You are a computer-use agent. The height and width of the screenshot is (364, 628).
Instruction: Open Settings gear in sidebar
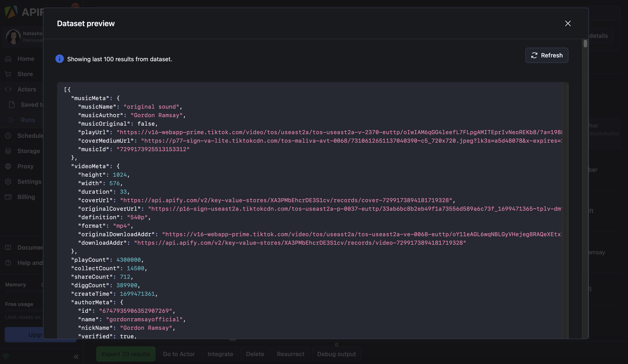[x=8, y=182]
